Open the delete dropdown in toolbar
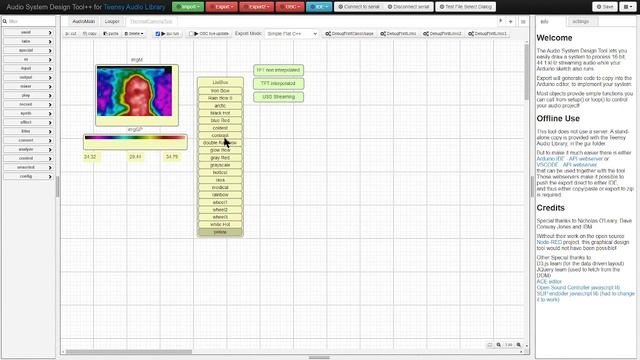Viewport: 640px width, 360px height. pos(134,33)
